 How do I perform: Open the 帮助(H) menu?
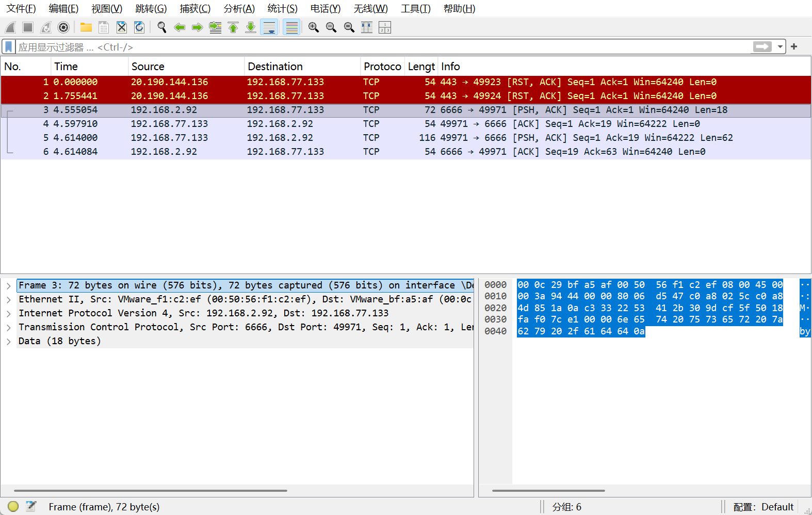tap(459, 9)
